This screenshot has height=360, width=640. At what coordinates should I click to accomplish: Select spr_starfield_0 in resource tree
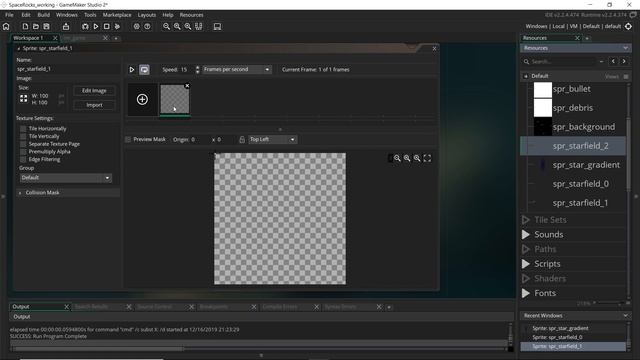580,184
